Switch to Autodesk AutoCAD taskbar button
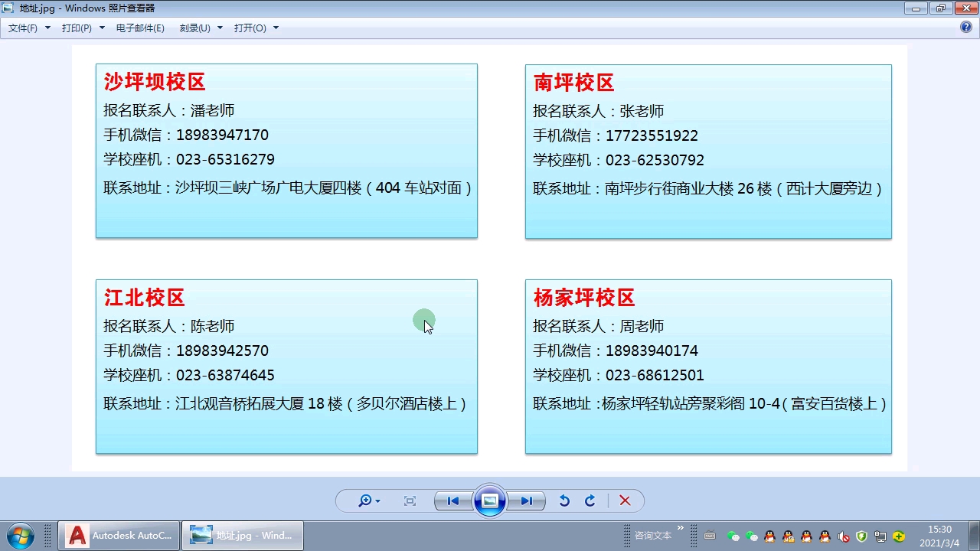Image resolution: width=980 pixels, height=551 pixels. [x=119, y=536]
